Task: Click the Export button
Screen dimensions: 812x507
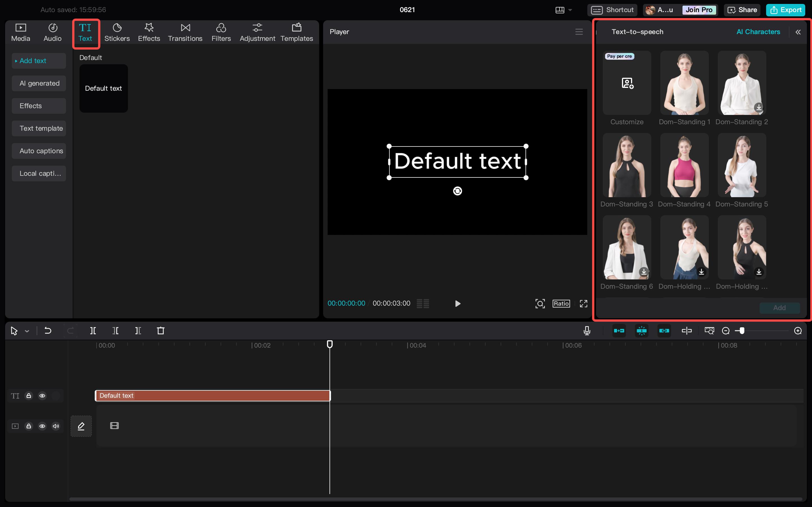Action: tap(785, 10)
